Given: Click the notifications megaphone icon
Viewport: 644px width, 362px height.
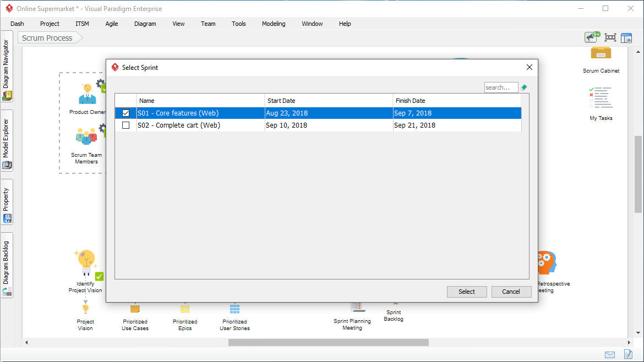Looking at the screenshot, I should (x=592, y=37).
